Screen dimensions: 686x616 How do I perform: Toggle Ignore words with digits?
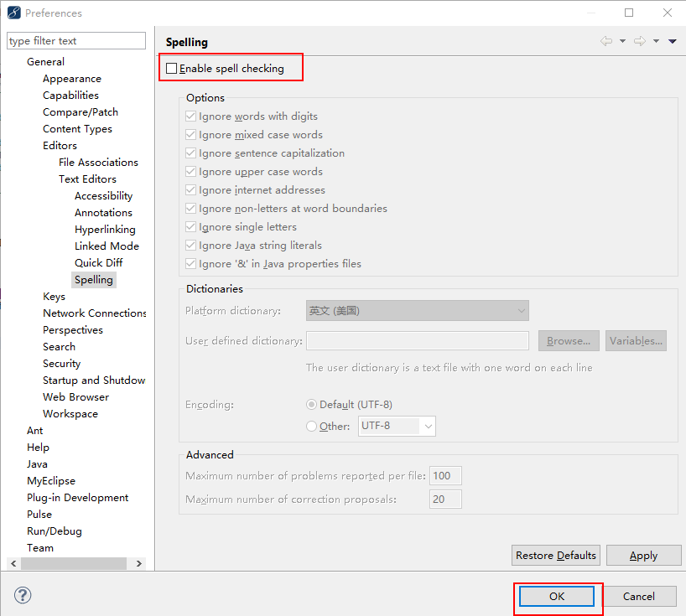click(190, 116)
